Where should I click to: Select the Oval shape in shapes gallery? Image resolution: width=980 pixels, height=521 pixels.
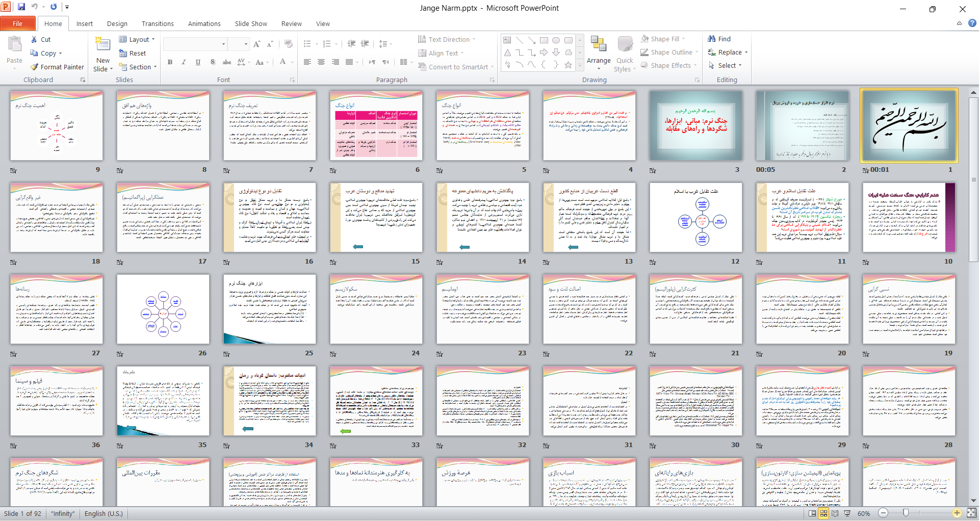coord(556,40)
